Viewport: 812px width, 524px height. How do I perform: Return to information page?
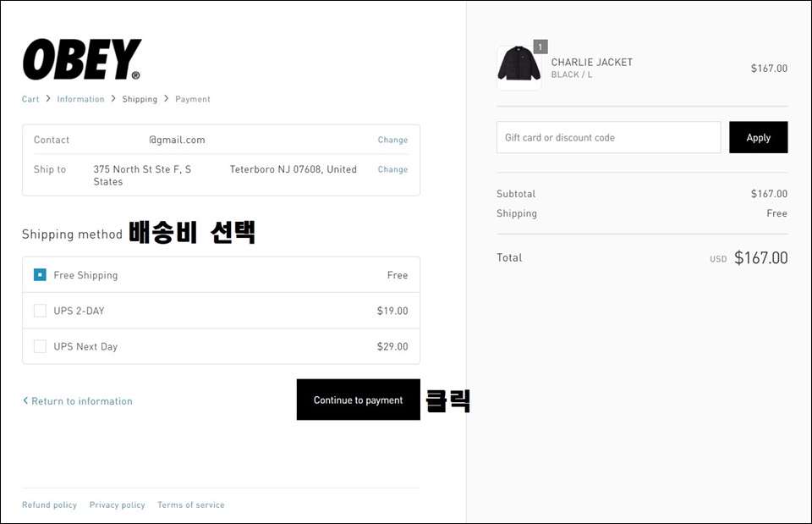tap(82, 401)
